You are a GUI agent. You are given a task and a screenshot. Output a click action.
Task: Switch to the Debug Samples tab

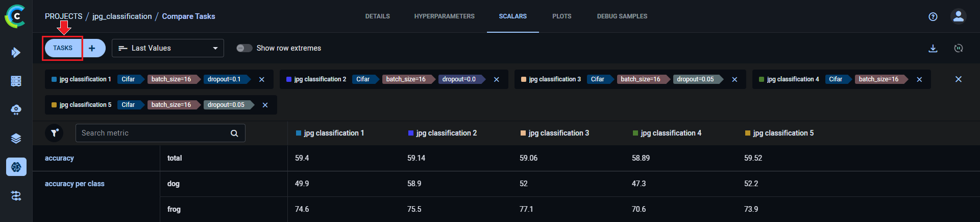point(622,16)
